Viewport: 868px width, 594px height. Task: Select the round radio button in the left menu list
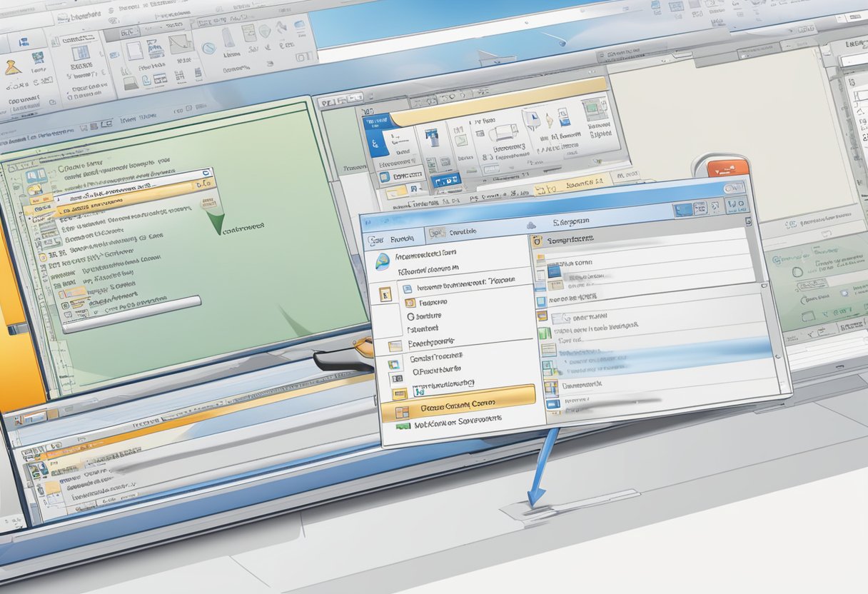coord(410,315)
